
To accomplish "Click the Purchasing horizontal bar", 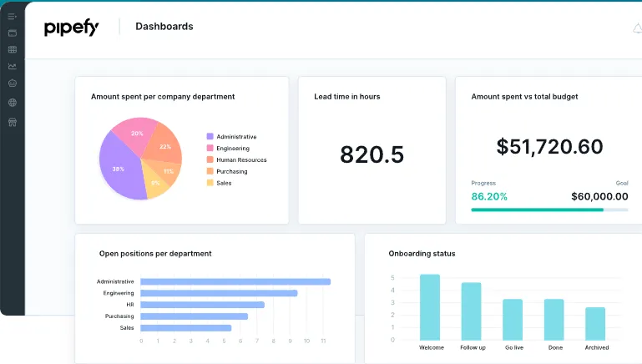I will [194, 316].
